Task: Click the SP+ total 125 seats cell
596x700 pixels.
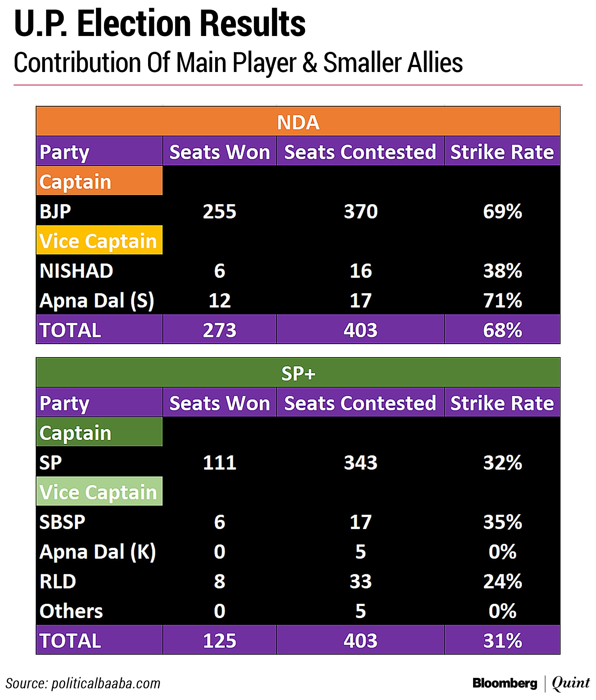Action: [x=219, y=640]
